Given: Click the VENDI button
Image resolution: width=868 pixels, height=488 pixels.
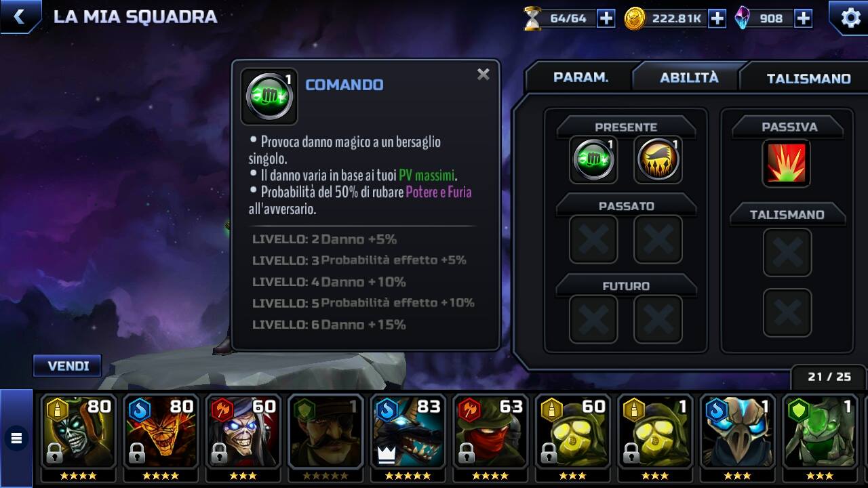Looking at the screenshot, I should 68,366.
